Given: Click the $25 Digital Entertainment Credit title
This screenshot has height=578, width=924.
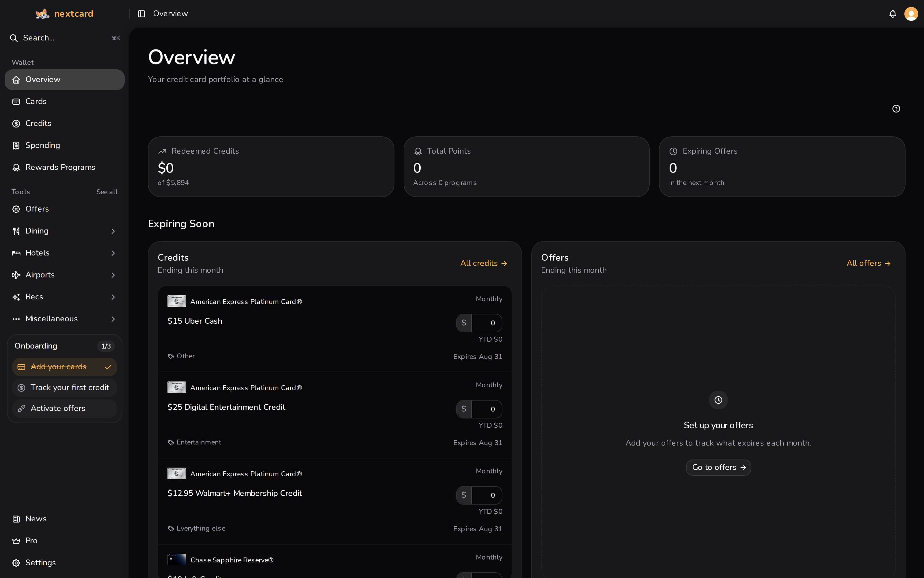Looking at the screenshot, I should (226, 407).
